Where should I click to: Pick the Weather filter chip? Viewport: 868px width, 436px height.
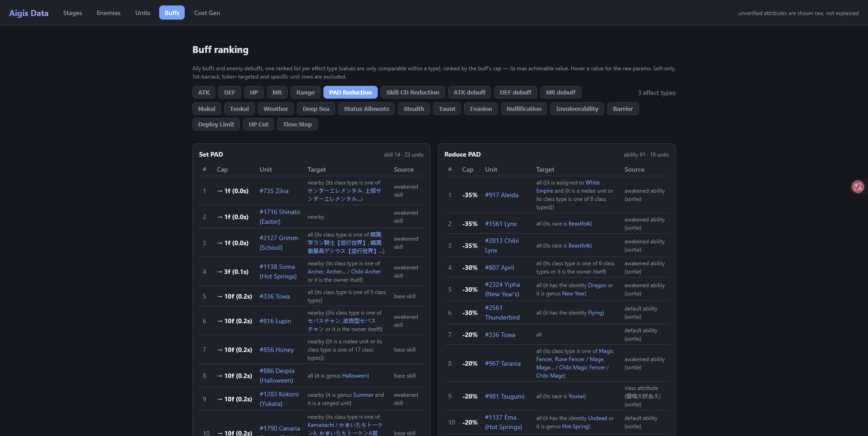point(276,109)
